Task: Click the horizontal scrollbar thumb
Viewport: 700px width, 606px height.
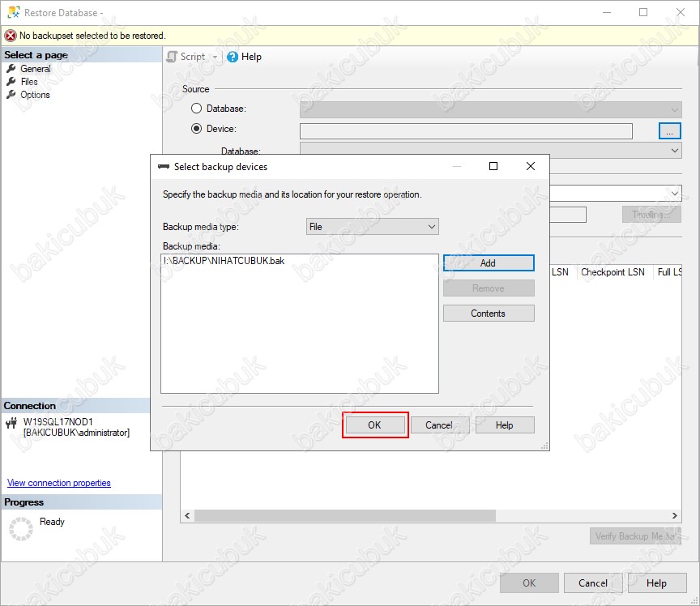Action: [344, 516]
